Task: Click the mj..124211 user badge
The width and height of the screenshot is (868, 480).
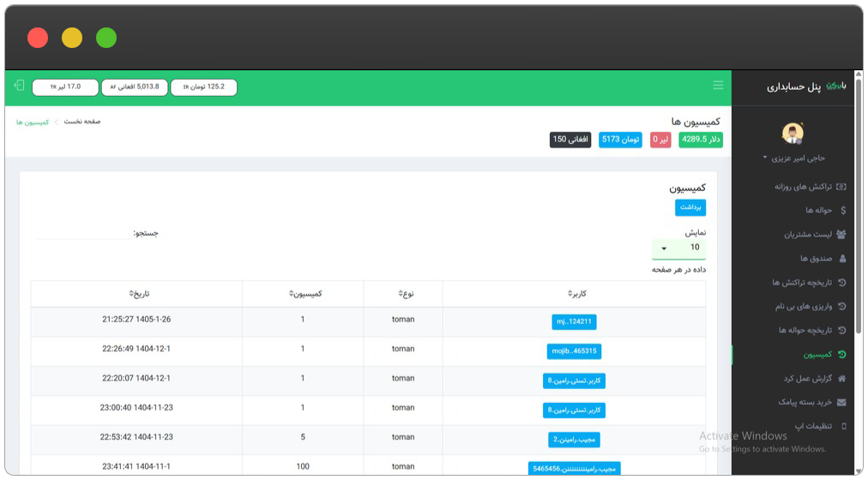Action: (x=574, y=321)
